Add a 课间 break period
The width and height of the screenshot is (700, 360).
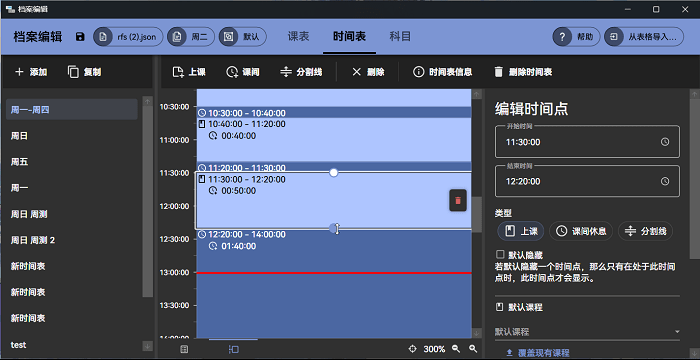pos(243,72)
